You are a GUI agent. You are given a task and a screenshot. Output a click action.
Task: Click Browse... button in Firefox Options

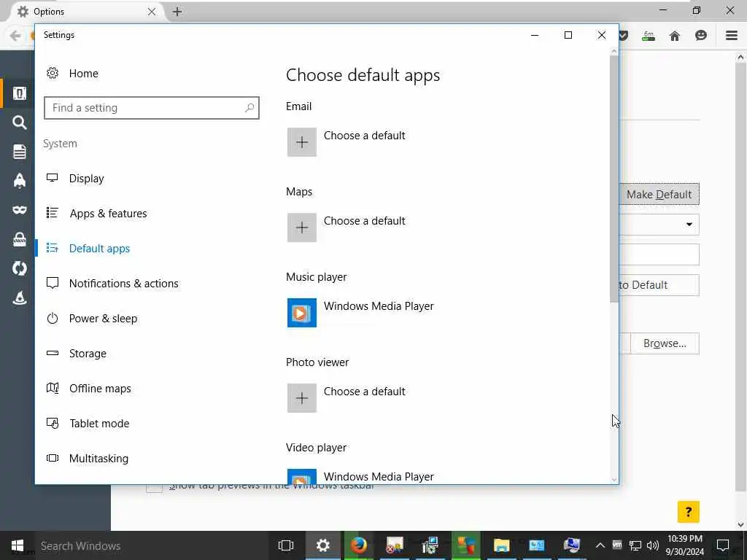click(x=665, y=343)
